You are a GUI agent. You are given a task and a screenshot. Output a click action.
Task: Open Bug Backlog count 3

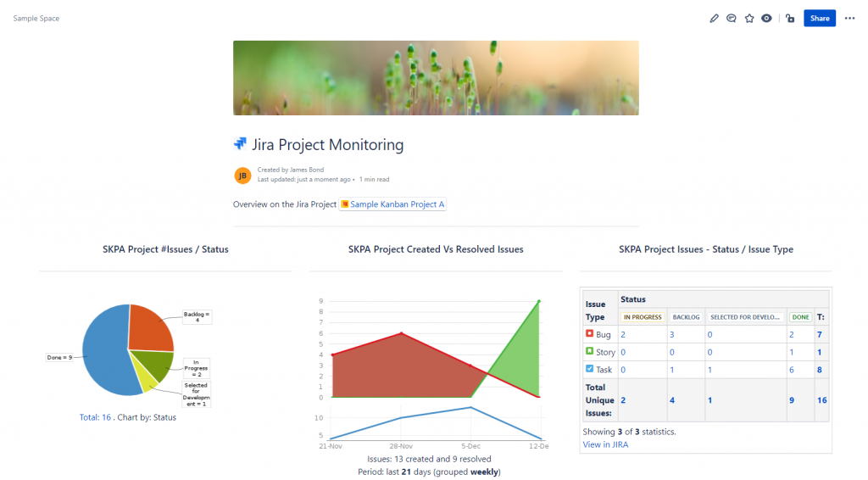click(672, 334)
